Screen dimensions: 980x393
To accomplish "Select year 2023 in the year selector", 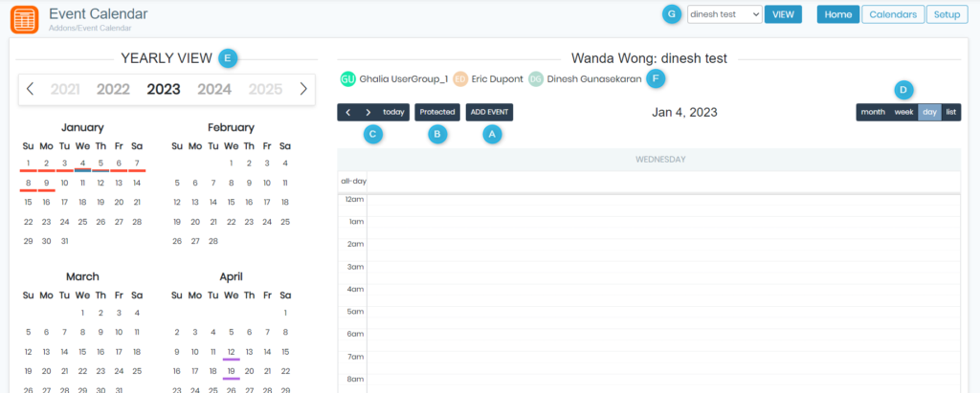I will [164, 89].
